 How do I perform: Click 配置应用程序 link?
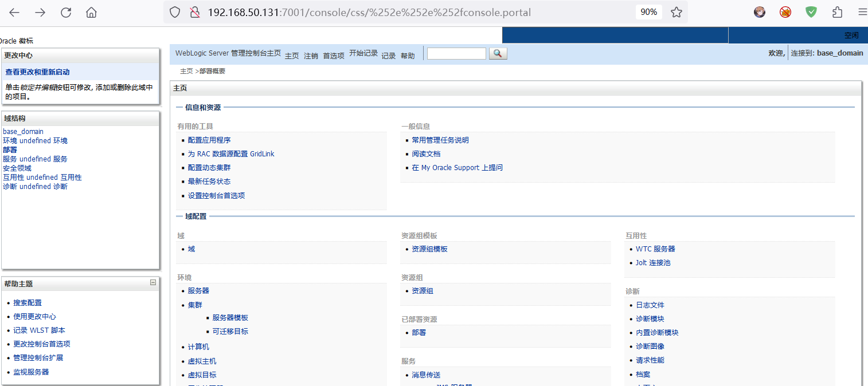(209, 140)
